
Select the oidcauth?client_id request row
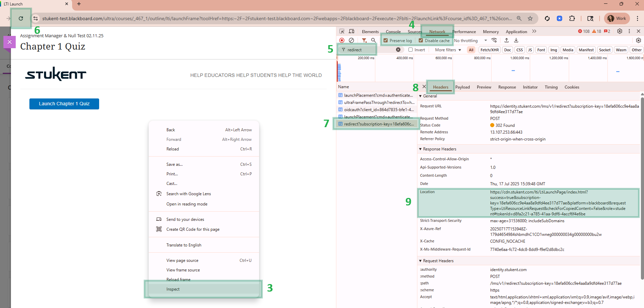(x=376, y=110)
